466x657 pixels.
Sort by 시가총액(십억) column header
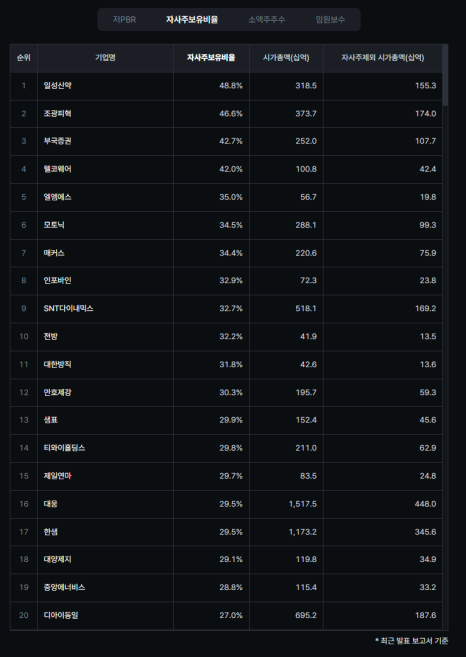click(286, 58)
